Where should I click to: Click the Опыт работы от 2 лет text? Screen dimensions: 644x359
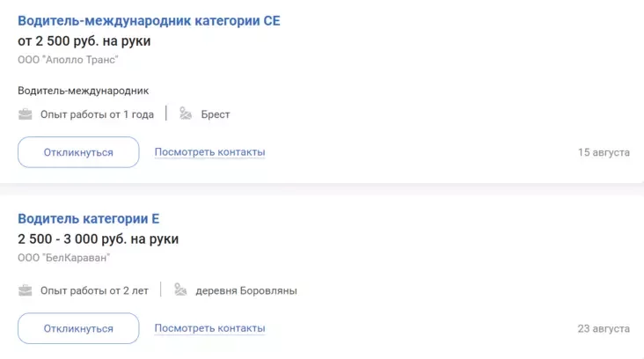[x=94, y=290]
